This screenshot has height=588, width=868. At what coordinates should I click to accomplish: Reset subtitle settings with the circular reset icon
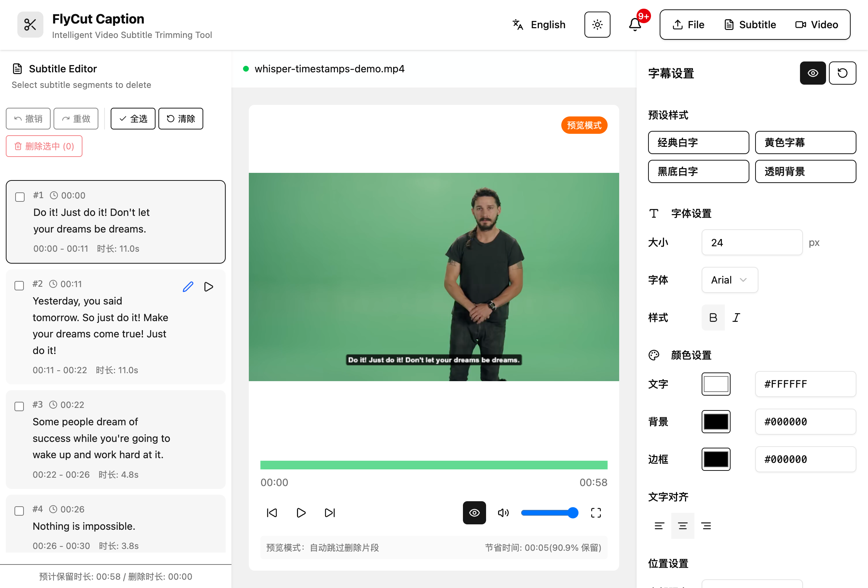point(842,73)
